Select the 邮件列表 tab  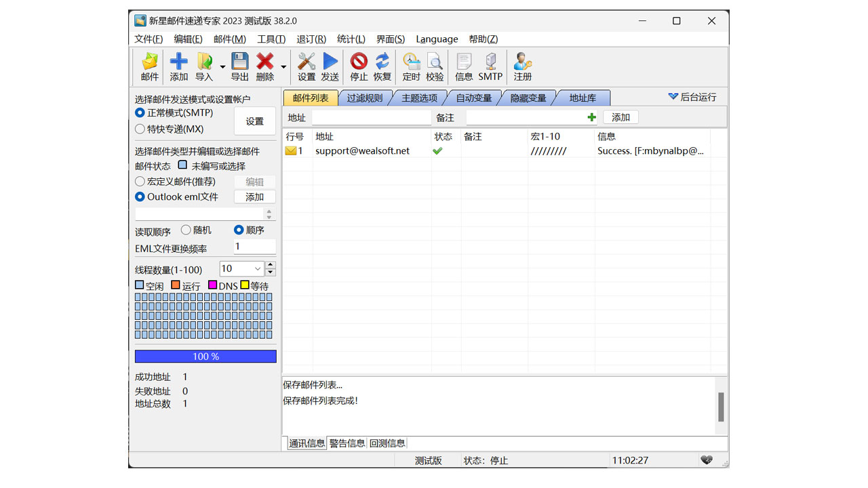311,98
